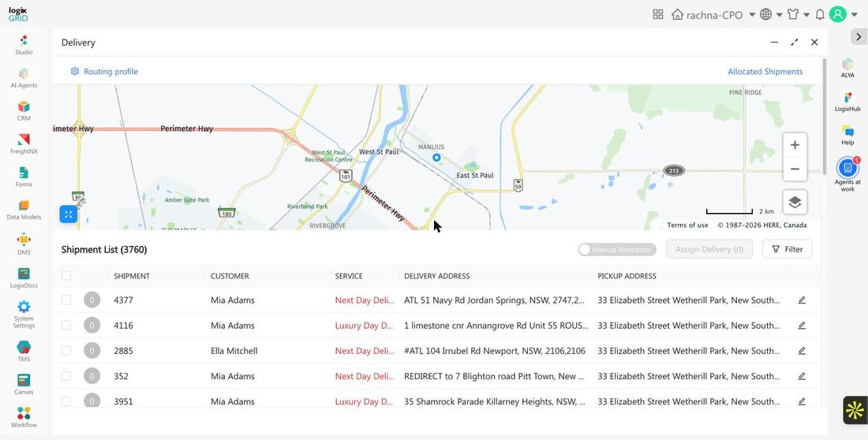
Task: Select checkbox for shipment 352
Action: tap(65, 376)
